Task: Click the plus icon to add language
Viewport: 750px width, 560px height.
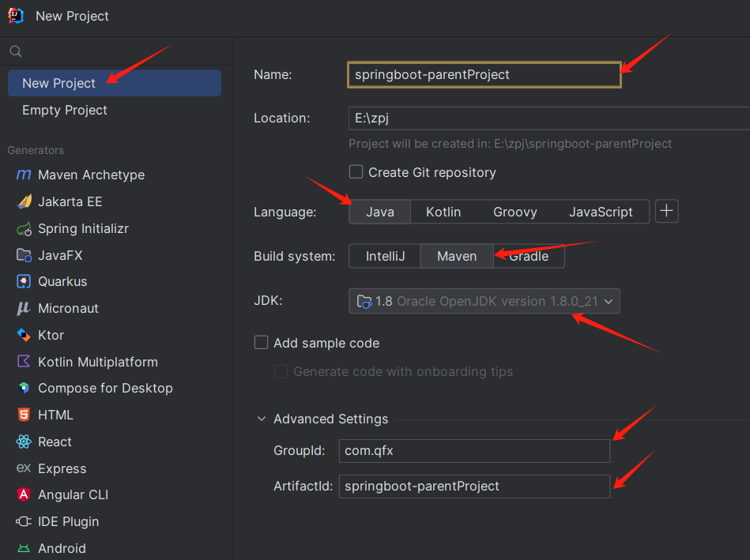Action: [x=667, y=212]
